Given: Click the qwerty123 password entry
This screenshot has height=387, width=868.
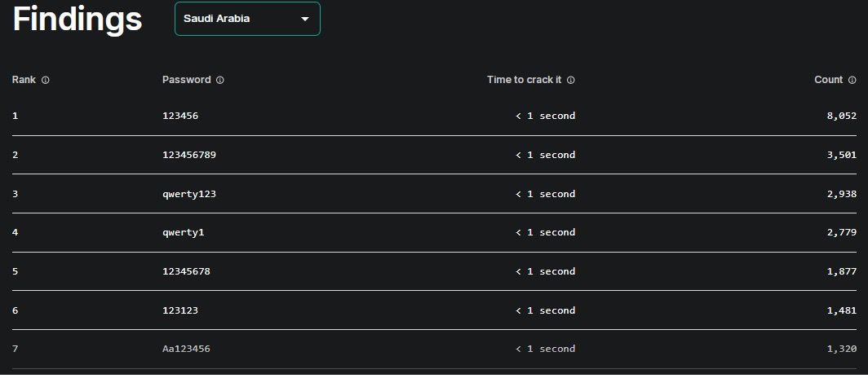Looking at the screenshot, I should 189,194.
